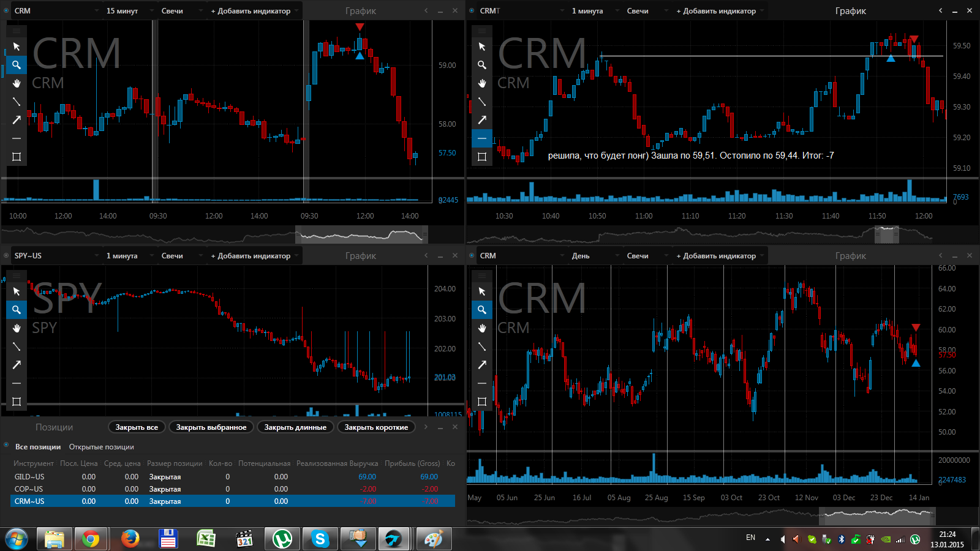Click the 'Закрыть выбранное' button

pos(211,427)
